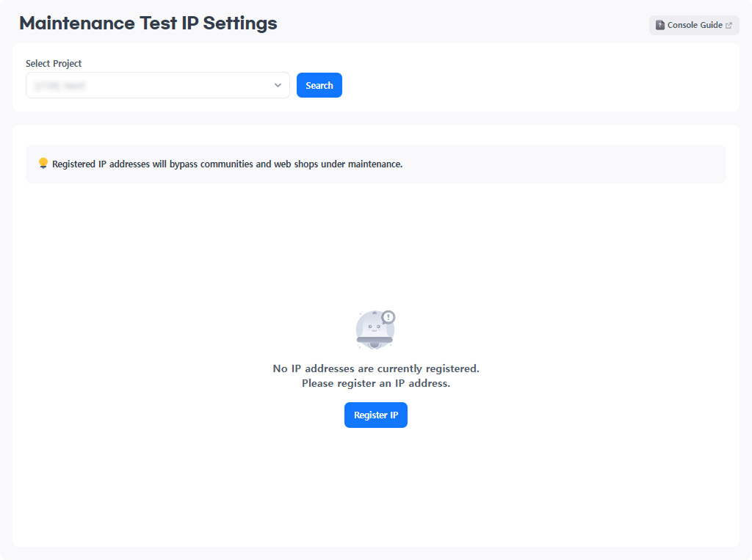
Task: Click the exclamation speech bubble on the bell
Action: point(388,317)
